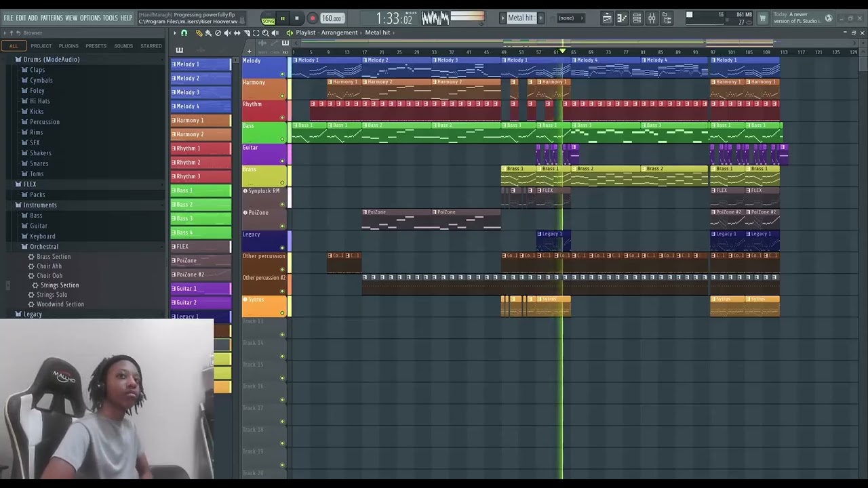This screenshot has height=488, width=868.
Task: Click the browser up arrow icon
Action: [x=12, y=33]
